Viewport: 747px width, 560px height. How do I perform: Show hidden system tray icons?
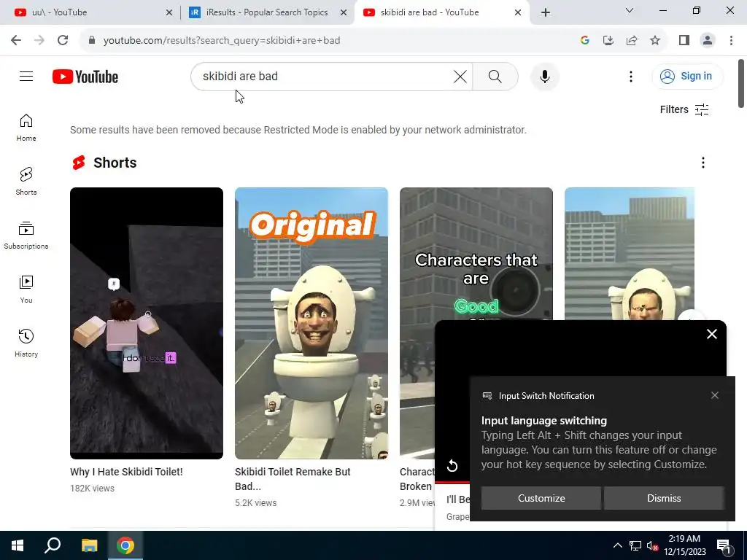click(x=617, y=545)
